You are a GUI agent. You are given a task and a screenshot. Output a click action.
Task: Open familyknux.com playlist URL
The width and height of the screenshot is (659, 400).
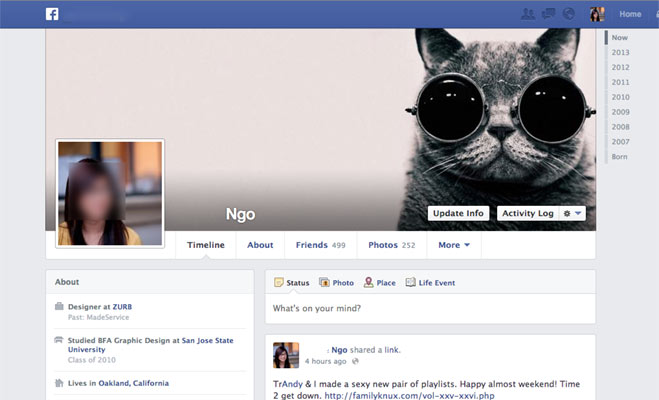[x=409, y=395]
